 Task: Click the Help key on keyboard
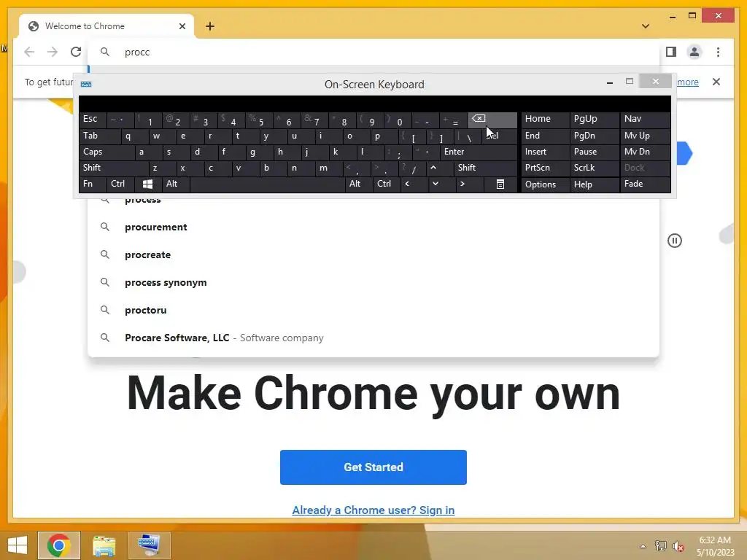point(595,184)
